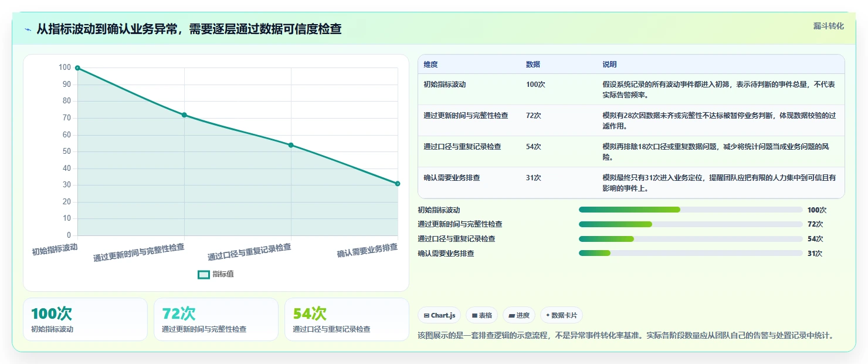Click the 72次 value beside the progress bar
This screenshot has width=868, height=364.
(815, 224)
